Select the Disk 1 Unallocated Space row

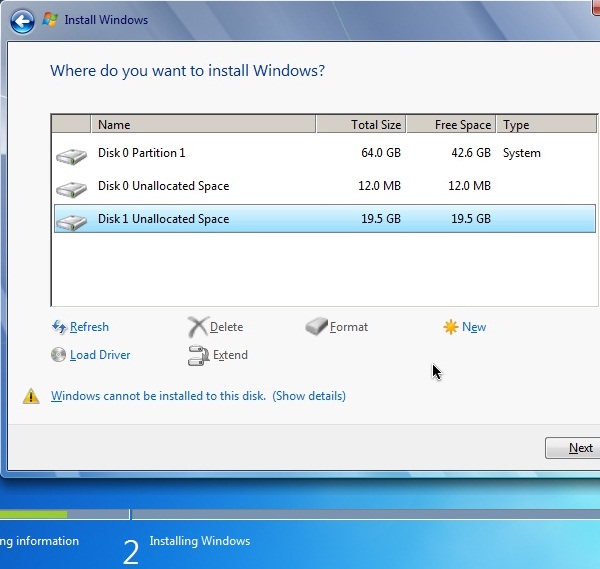[325, 218]
